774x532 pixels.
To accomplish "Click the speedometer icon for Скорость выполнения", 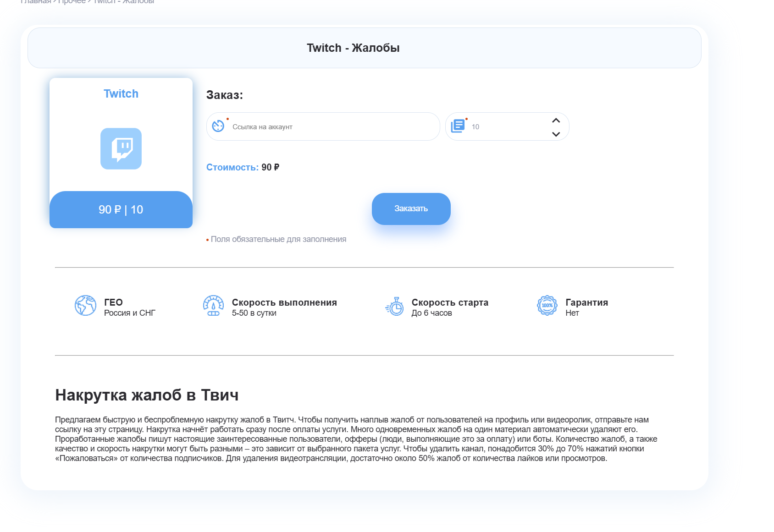I will 213,306.
